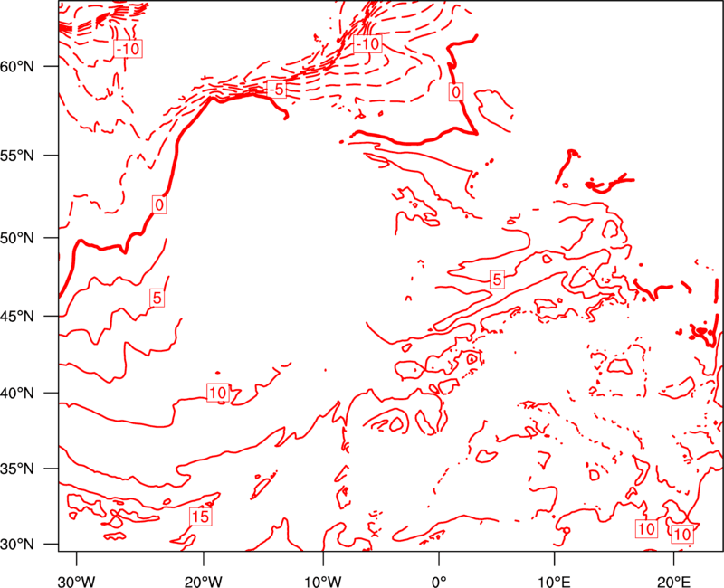This screenshot has width=724, height=588.
Task: Pick the 20°E longitude axis label
Action: [x=673, y=582]
